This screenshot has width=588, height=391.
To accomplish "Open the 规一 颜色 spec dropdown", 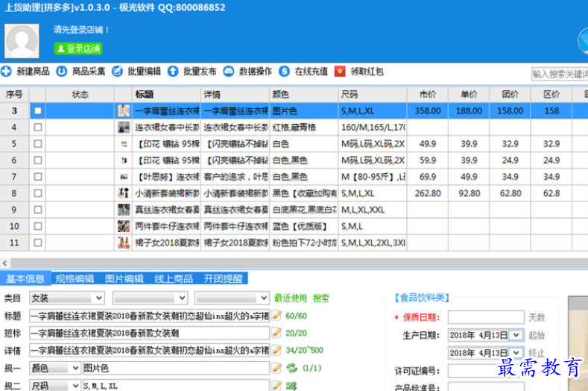I will (54, 368).
